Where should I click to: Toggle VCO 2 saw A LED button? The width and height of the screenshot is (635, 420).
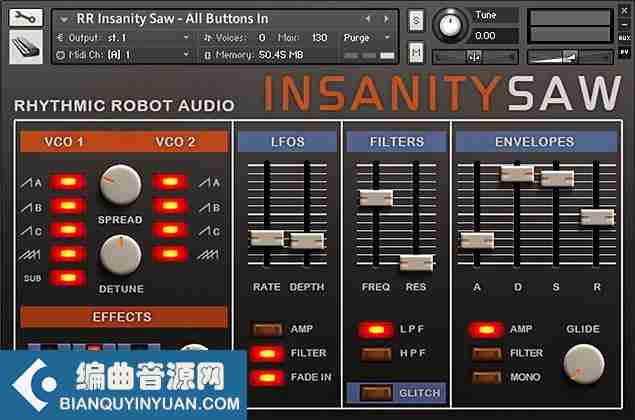click(x=170, y=182)
